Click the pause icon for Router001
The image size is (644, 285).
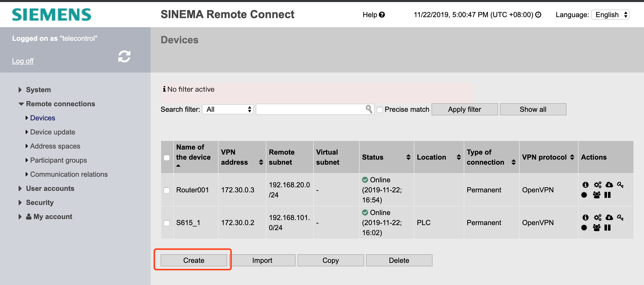(x=607, y=195)
